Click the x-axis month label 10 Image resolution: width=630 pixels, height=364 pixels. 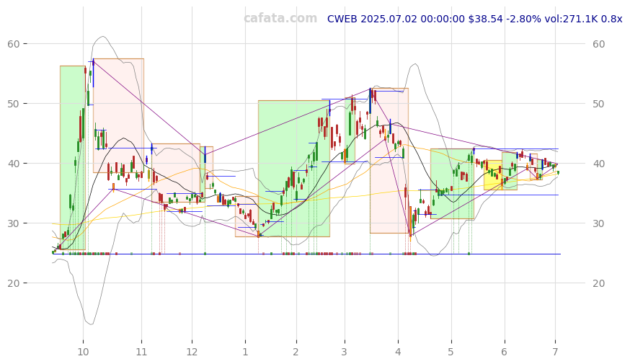[83, 352]
